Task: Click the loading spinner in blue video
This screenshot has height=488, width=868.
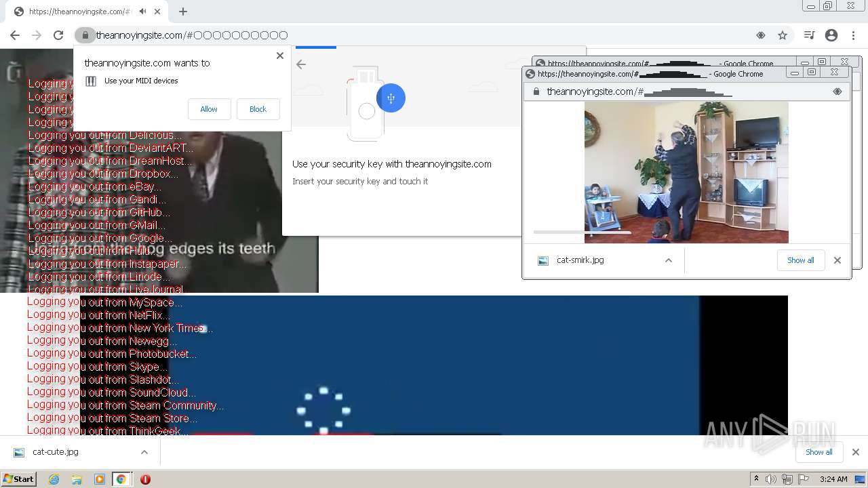Action: pos(323,411)
